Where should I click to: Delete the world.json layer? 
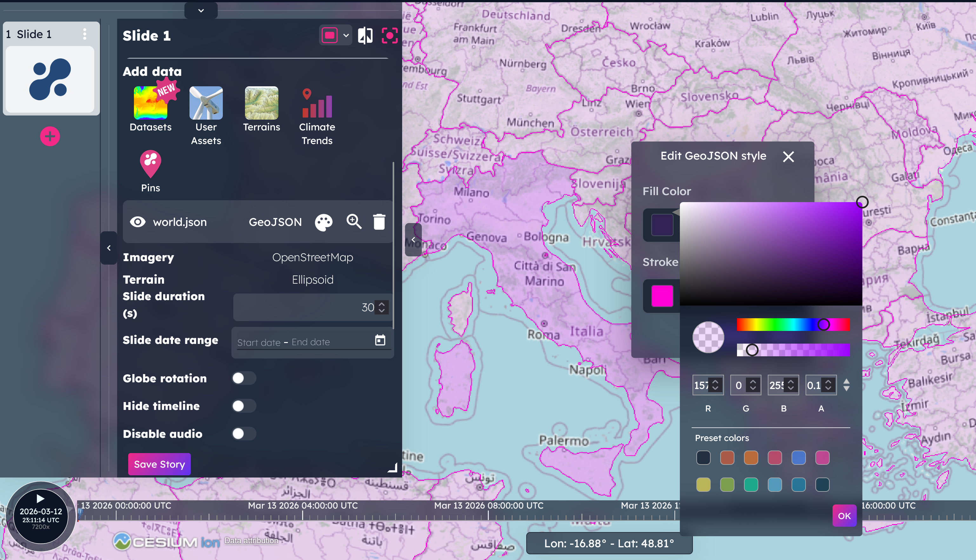[x=379, y=222]
